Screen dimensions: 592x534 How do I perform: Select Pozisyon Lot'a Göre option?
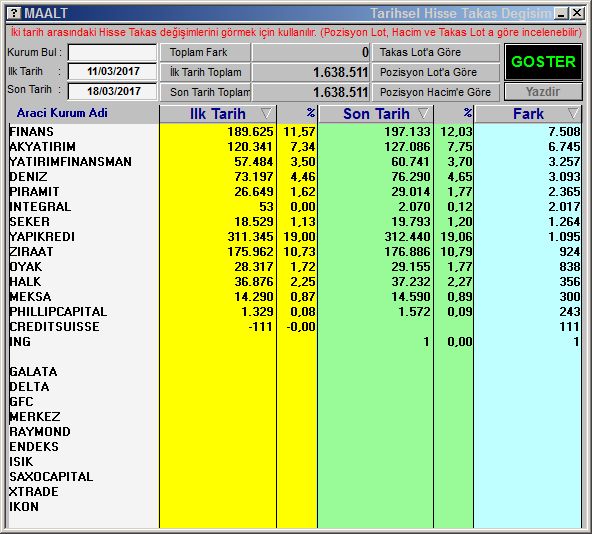point(436,72)
